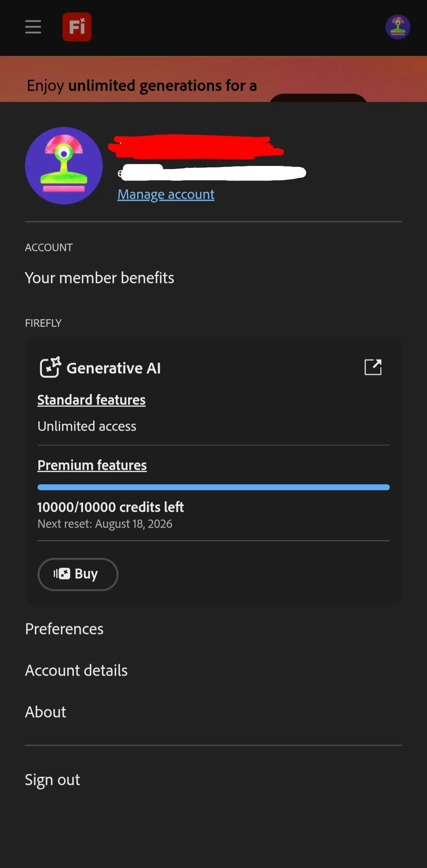Screen dimensions: 427x868
Task: Click the premium credits progress bar
Action: tap(213, 487)
